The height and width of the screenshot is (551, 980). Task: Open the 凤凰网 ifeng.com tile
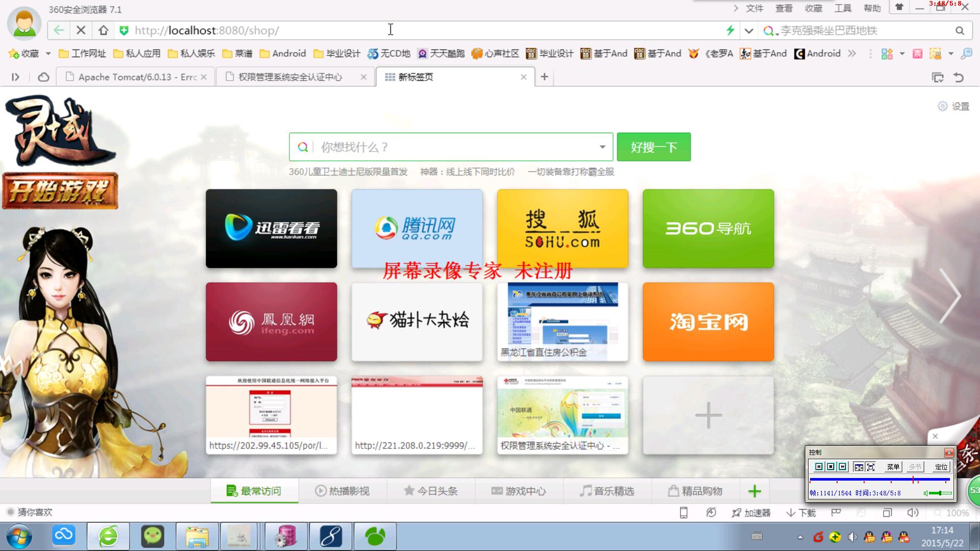click(272, 322)
